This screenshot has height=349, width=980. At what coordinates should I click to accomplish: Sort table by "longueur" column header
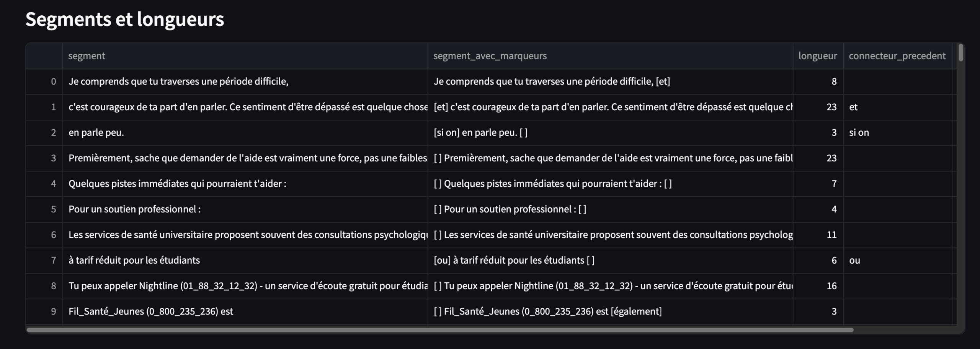click(817, 56)
